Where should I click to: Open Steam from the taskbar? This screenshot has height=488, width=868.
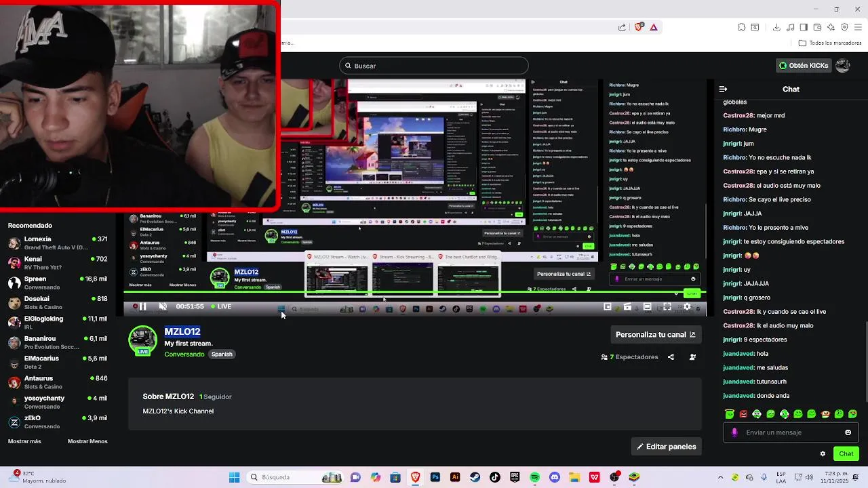point(475,477)
